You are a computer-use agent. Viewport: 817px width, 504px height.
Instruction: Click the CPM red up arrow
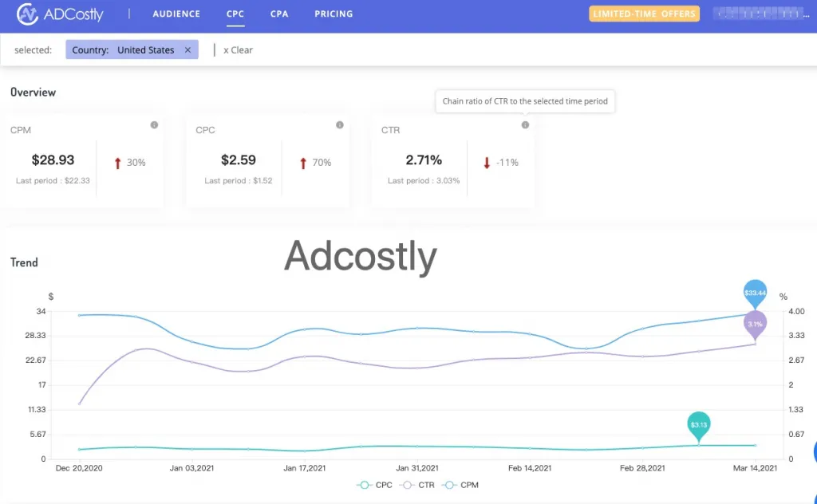(x=117, y=163)
